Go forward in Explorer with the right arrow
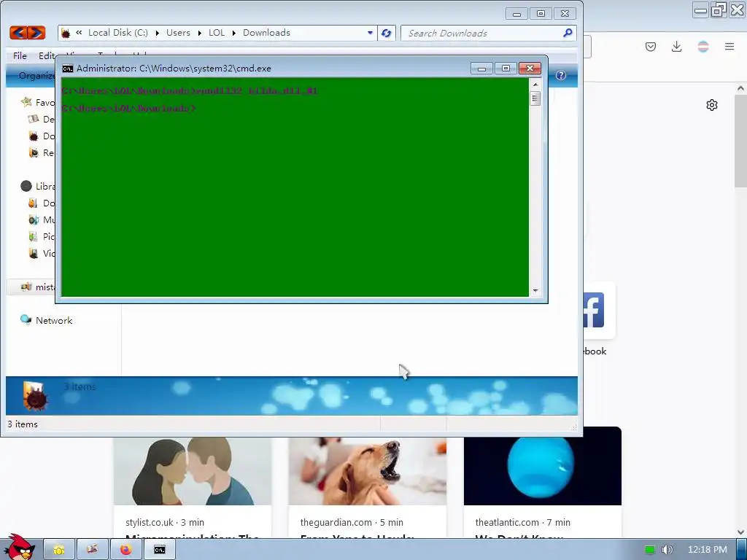 pos(36,33)
